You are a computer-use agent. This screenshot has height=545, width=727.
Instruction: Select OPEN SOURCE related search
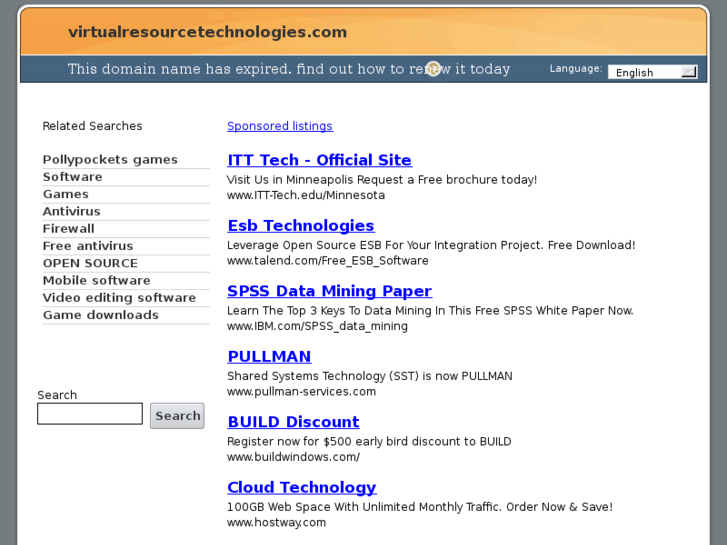[x=90, y=263]
